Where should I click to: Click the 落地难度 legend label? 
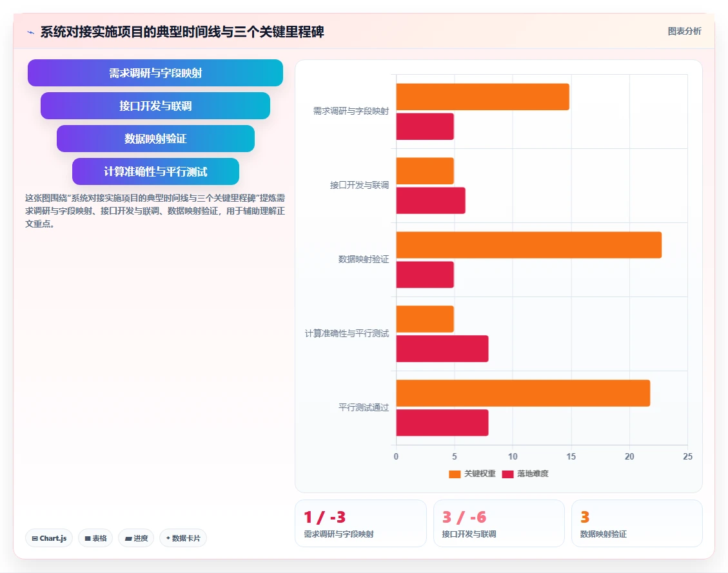533,474
